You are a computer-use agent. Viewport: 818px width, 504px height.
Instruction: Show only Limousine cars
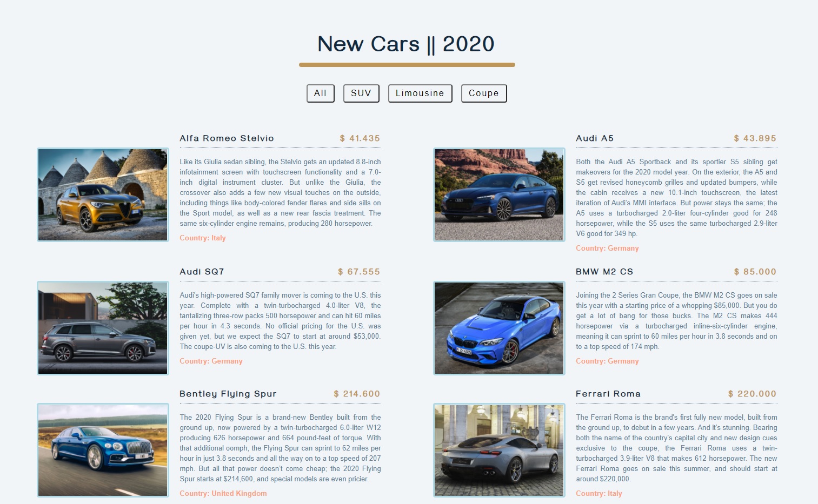click(x=420, y=93)
